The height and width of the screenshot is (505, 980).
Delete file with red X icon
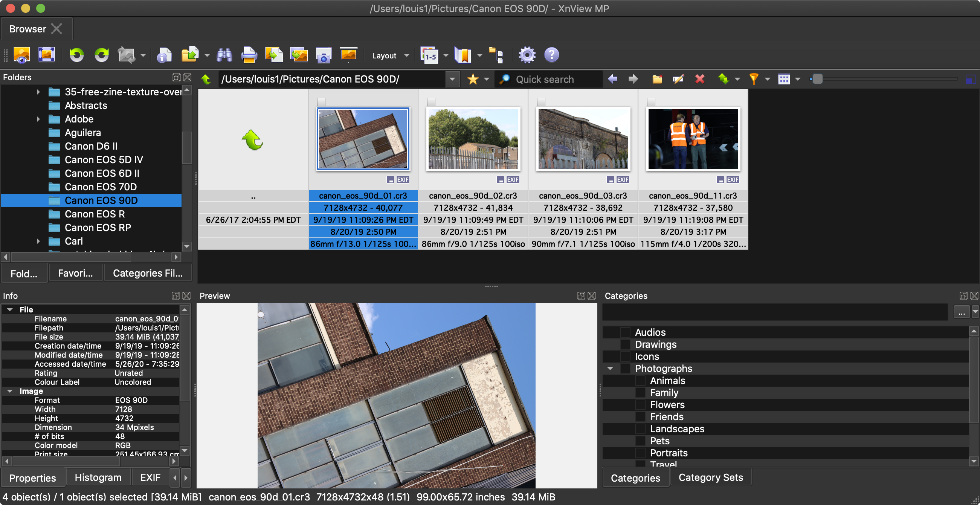point(699,79)
